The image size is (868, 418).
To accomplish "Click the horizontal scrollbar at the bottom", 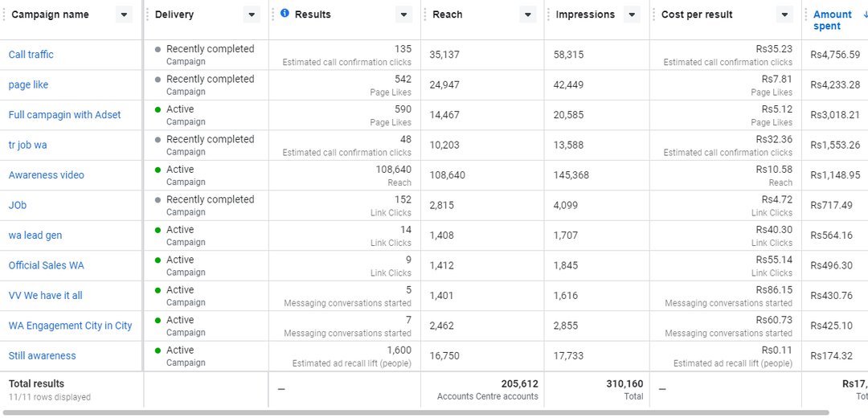I will 416,412.
